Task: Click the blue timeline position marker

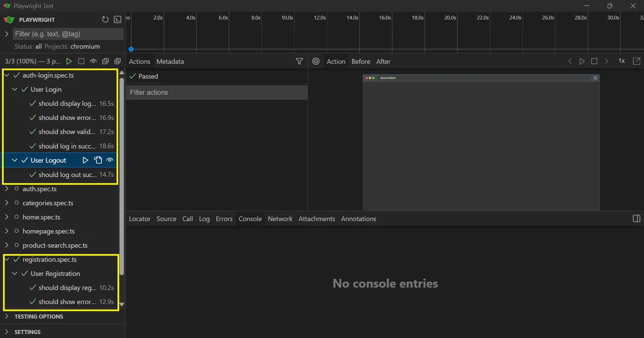Action: point(131,49)
